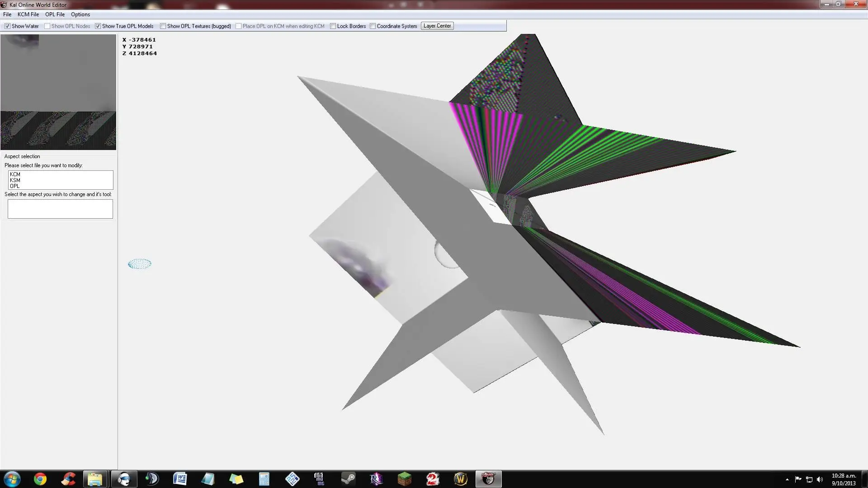
Task: Open network status icon in tray
Action: tap(809, 479)
